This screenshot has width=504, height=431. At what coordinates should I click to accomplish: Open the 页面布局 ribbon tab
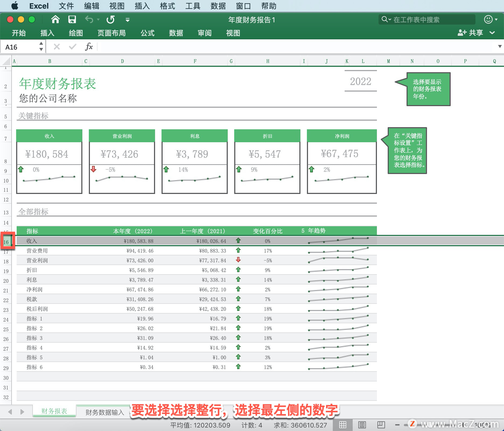coord(111,33)
